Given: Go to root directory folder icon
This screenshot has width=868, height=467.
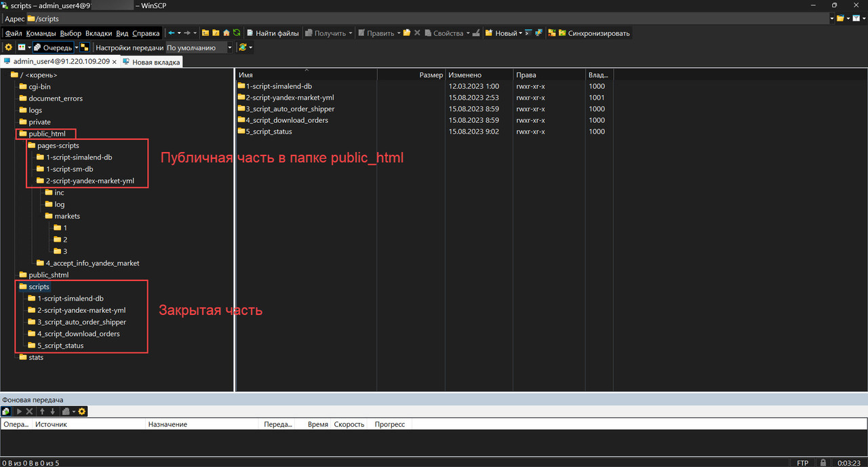Looking at the screenshot, I should (x=216, y=33).
